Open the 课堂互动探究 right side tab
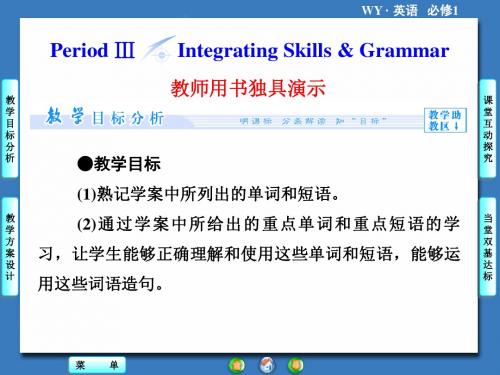 coord(488,129)
